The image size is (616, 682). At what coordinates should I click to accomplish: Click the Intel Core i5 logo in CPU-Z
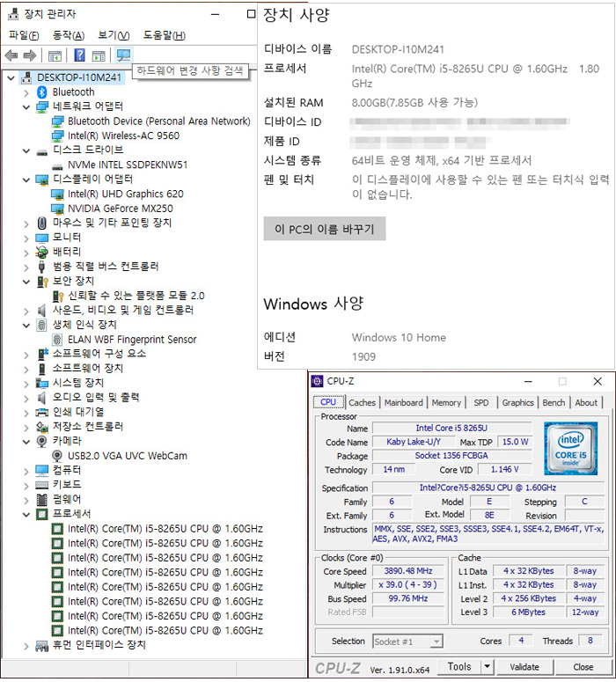pos(570,449)
